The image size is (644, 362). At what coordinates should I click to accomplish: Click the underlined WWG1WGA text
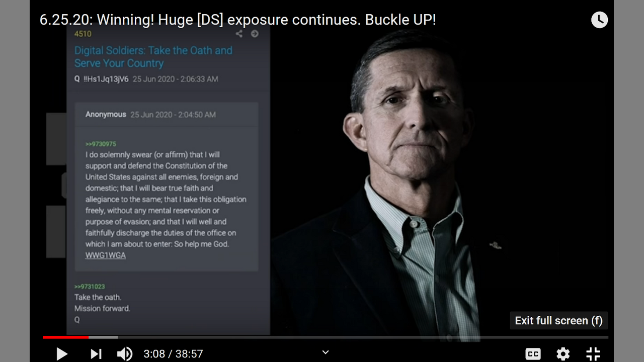[106, 255]
